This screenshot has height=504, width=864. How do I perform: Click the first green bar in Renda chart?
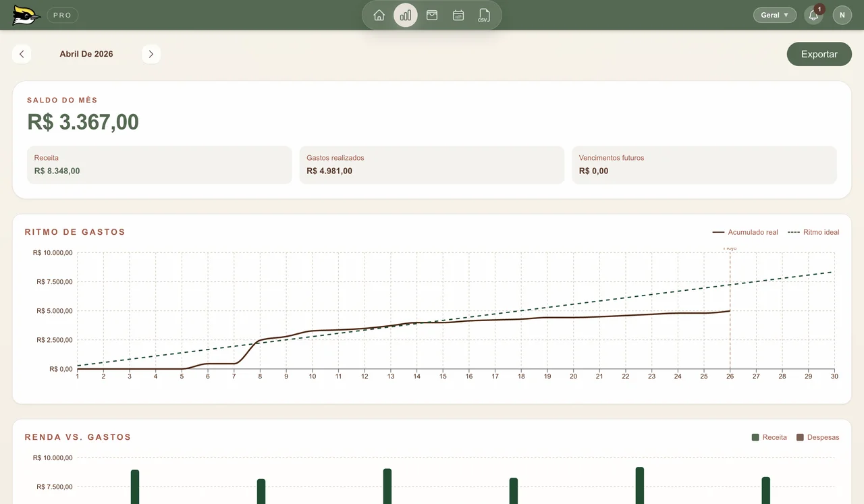135,486
